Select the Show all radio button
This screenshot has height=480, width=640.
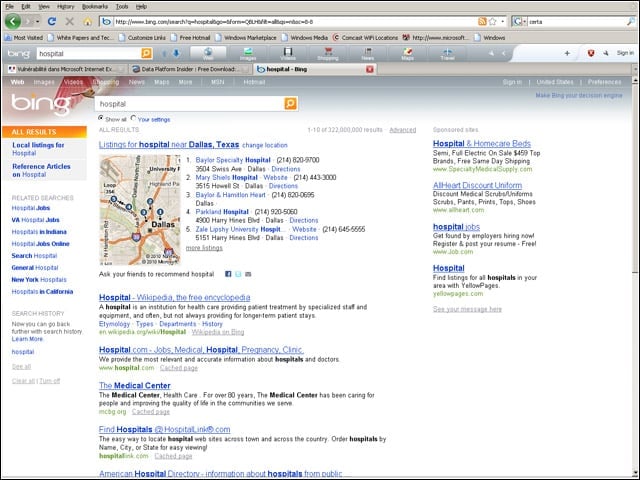pyautogui.click(x=100, y=118)
